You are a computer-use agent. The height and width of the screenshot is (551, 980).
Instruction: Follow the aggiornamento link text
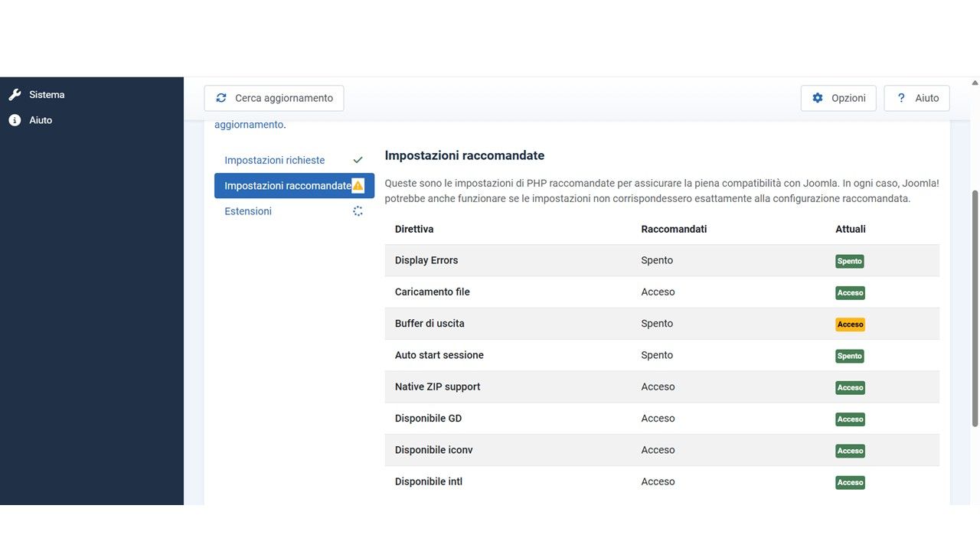click(x=249, y=125)
